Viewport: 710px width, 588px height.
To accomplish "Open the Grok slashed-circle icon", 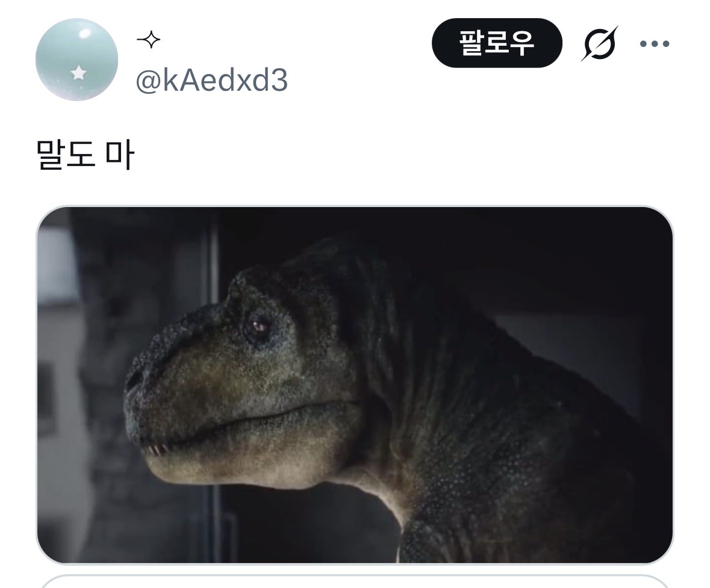I will click(600, 43).
